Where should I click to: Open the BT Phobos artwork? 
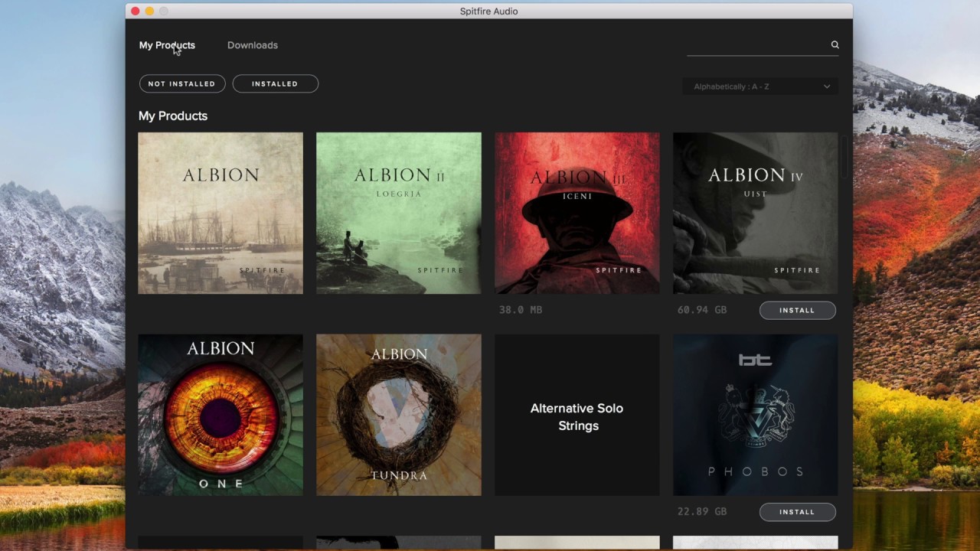click(x=755, y=415)
